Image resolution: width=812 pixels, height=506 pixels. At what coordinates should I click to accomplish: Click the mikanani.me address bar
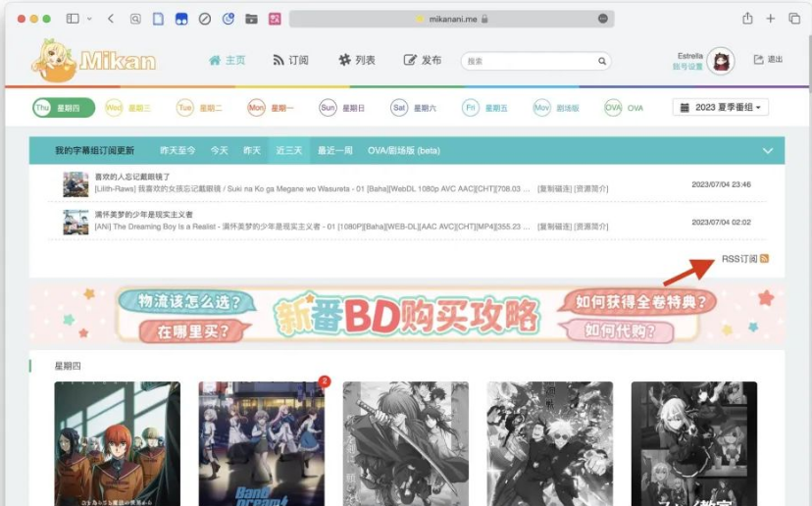[x=451, y=19]
